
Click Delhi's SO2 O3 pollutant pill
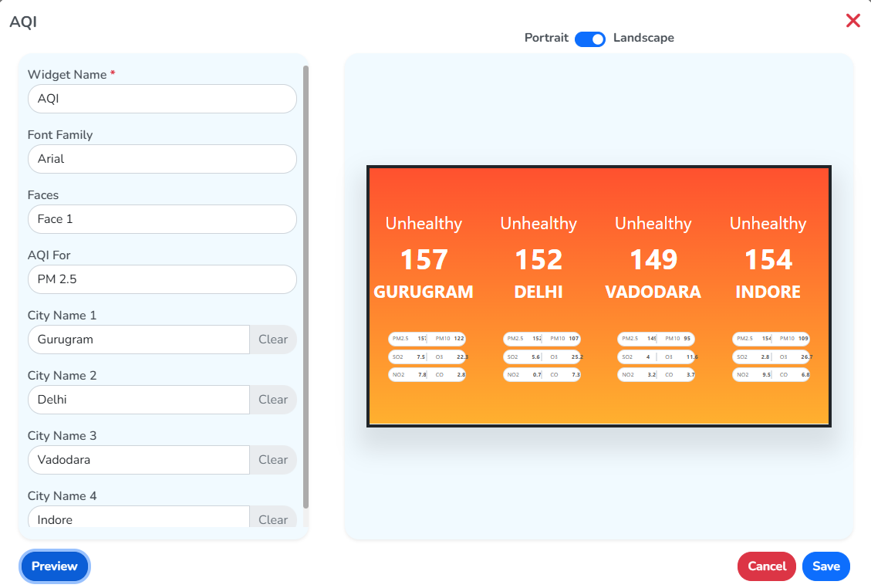(542, 357)
